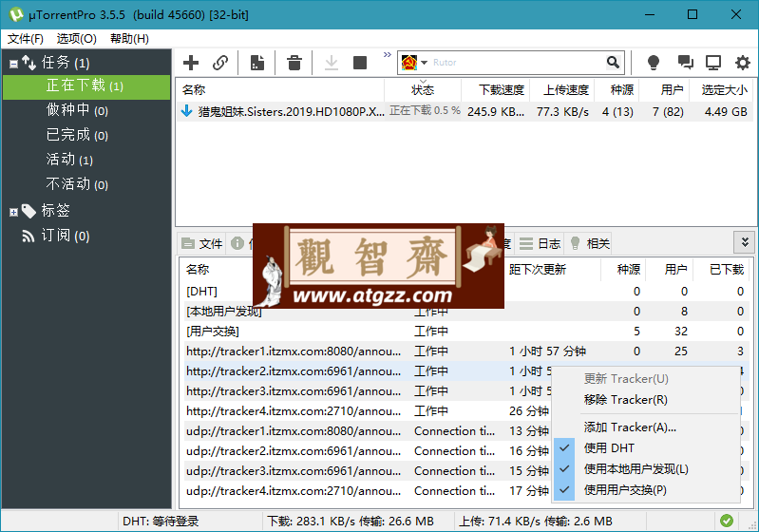Toggle 使用 DHT checkmark option
759x532 pixels.
[646, 448]
